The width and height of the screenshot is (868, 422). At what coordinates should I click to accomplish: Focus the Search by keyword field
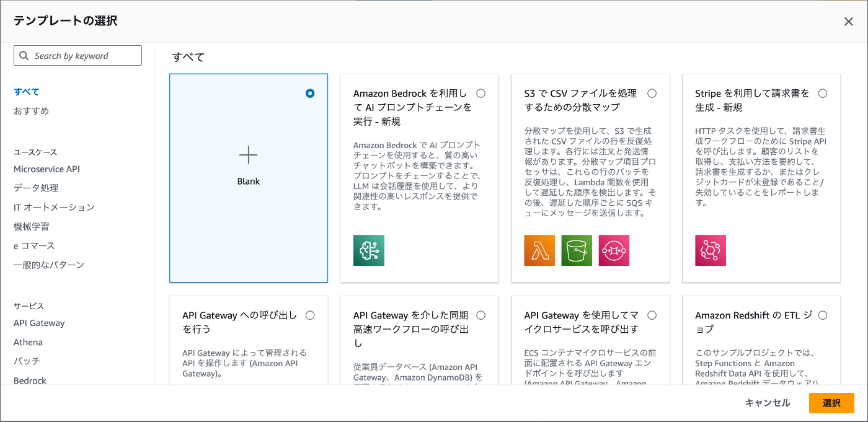77,56
